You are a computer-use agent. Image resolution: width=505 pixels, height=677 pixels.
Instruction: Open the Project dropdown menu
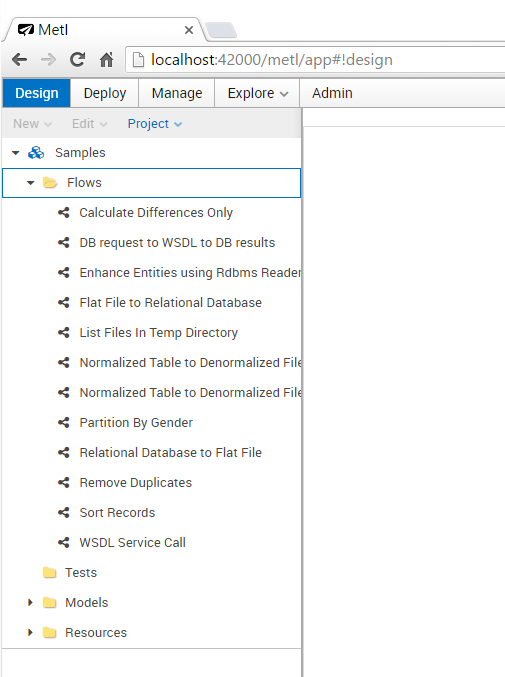click(x=155, y=124)
